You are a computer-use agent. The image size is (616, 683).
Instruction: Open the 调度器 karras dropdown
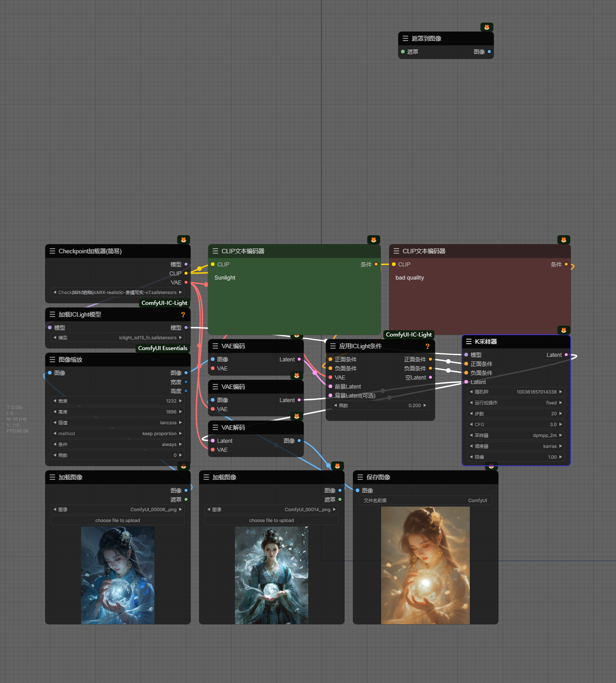[x=516, y=446]
